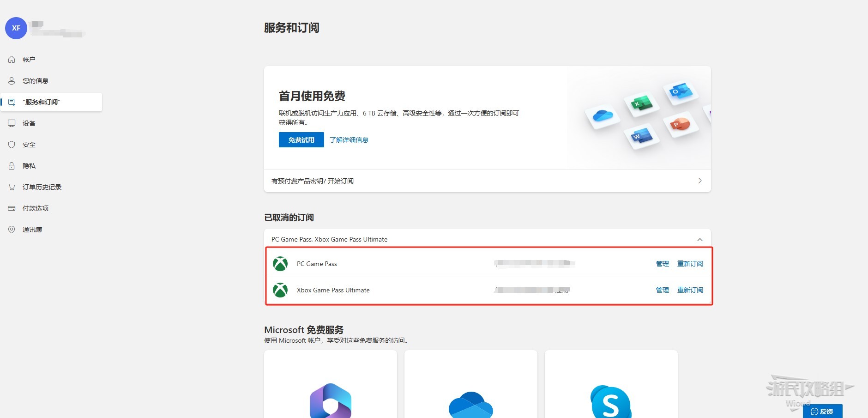Click 重新订阅 for Xbox Game Pass Ultimate
This screenshot has height=418, width=868.
tap(690, 290)
